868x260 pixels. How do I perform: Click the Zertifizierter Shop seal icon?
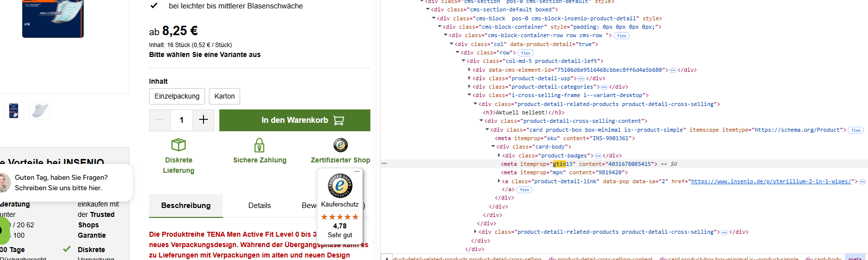click(340, 145)
